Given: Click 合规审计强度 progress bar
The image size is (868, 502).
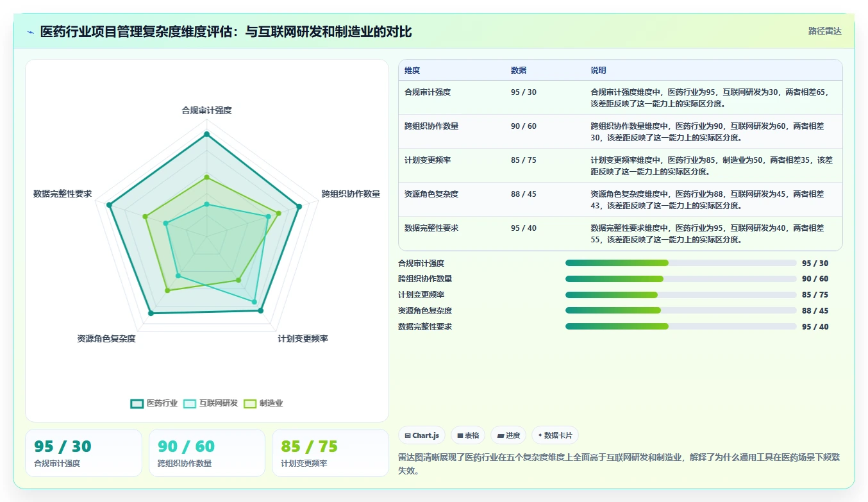Looking at the screenshot, I should (x=681, y=263).
